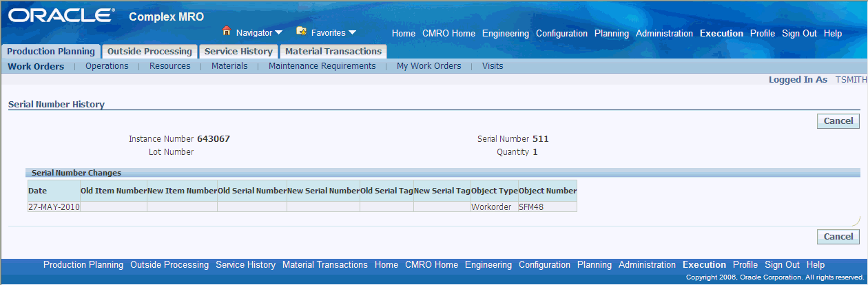The width and height of the screenshot is (868, 285).
Task: Click Outside Processing in footer links
Action: [169, 264]
